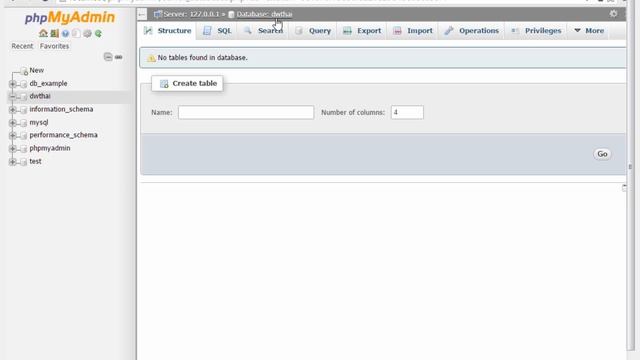This screenshot has width=640, height=360.
Task: Click the Create table icon
Action: pyautogui.click(x=164, y=84)
